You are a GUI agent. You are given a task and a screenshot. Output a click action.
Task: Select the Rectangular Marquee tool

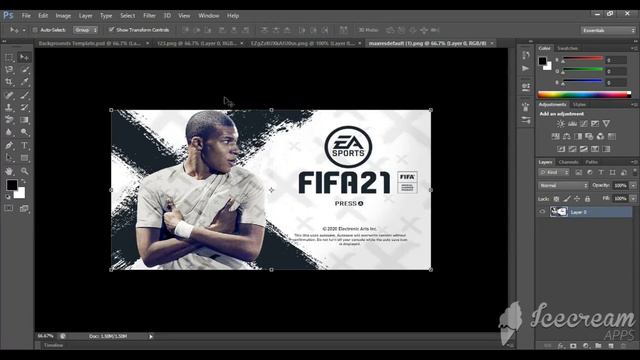pyautogui.click(x=9, y=58)
